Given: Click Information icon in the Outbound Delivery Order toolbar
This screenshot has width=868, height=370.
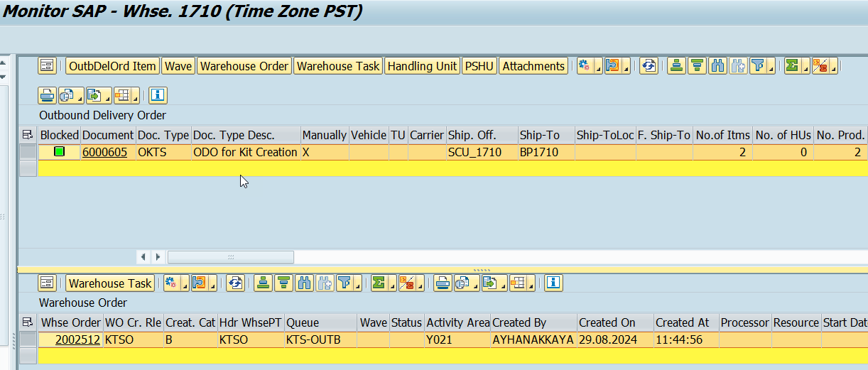Looking at the screenshot, I should 158,94.
